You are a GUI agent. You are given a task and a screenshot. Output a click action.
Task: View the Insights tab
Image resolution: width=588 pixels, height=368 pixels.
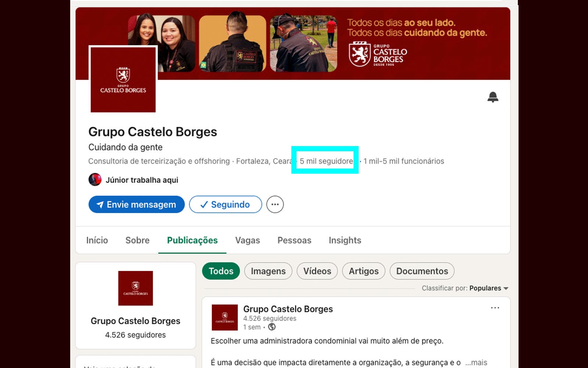pyautogui.click(x=345, y=240)
